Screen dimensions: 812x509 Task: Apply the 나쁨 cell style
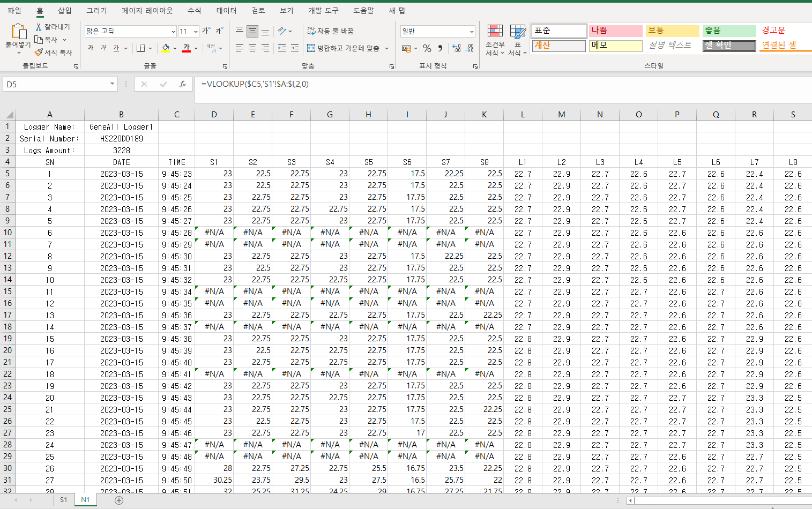(615, 31)
